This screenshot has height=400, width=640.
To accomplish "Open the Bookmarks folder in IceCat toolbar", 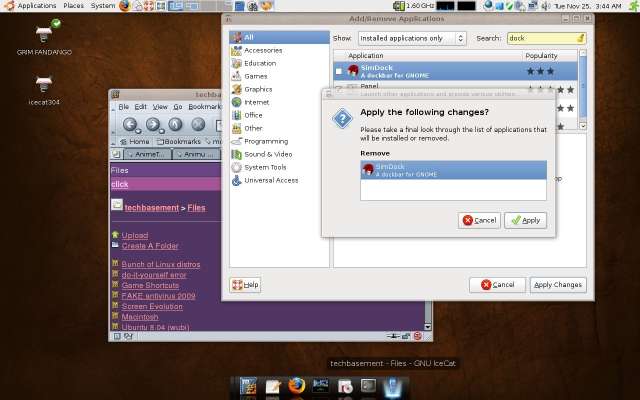I will point(179,142).
